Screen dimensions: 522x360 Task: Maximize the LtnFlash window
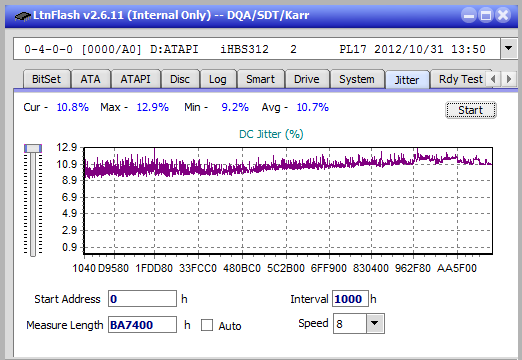tap(486, 15)
